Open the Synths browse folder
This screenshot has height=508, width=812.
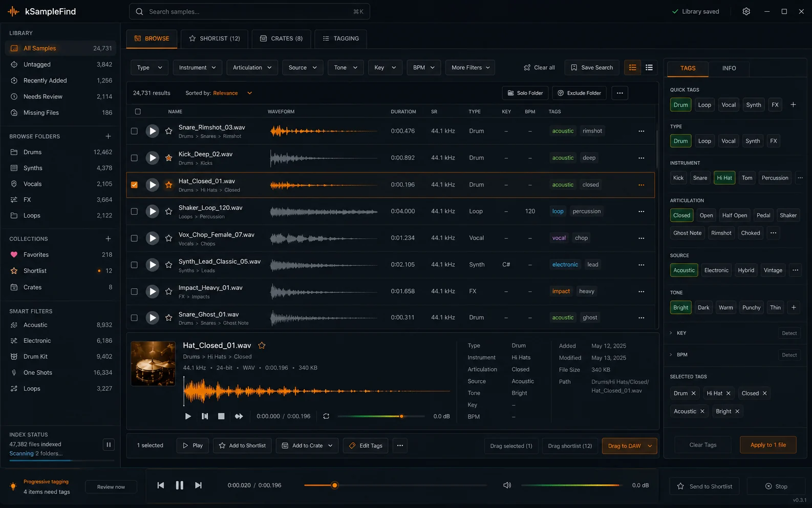tap(61, 168)
